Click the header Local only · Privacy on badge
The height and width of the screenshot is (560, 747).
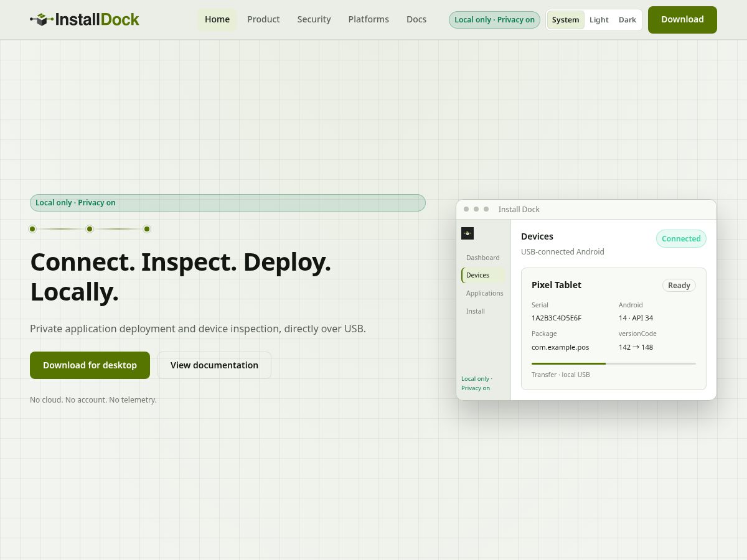pyautogui.click(x=494, y=20)
